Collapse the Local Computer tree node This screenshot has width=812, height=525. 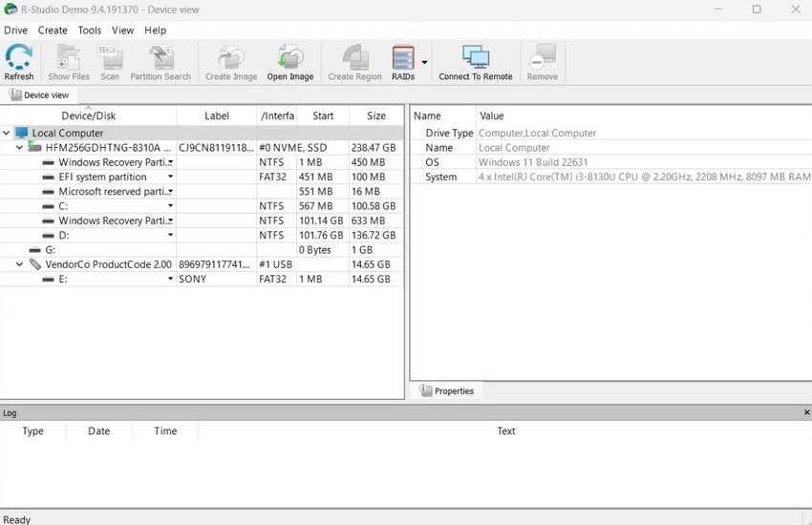tap(7, 133)
